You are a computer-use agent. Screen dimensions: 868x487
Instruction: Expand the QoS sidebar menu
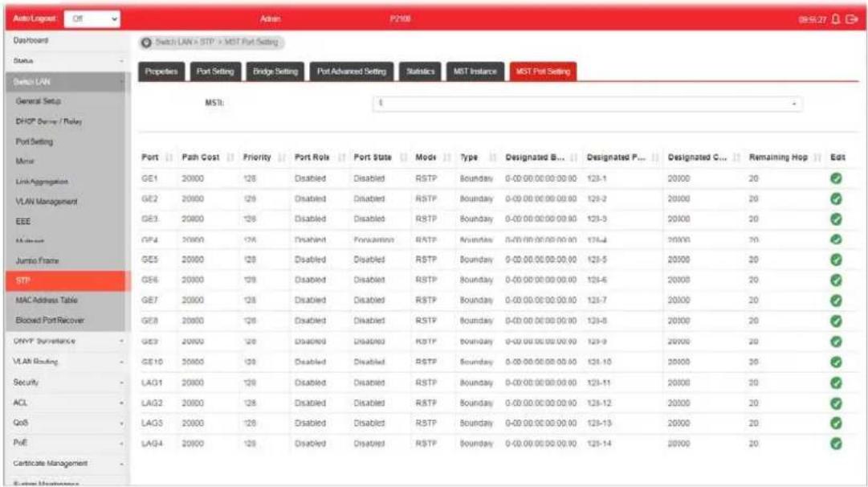(x=67, y=423)
